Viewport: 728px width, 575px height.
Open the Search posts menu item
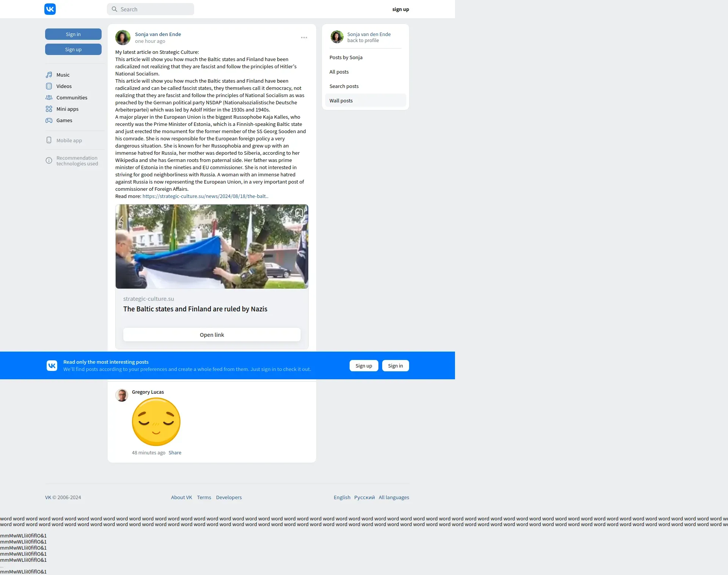coord(344,86)
